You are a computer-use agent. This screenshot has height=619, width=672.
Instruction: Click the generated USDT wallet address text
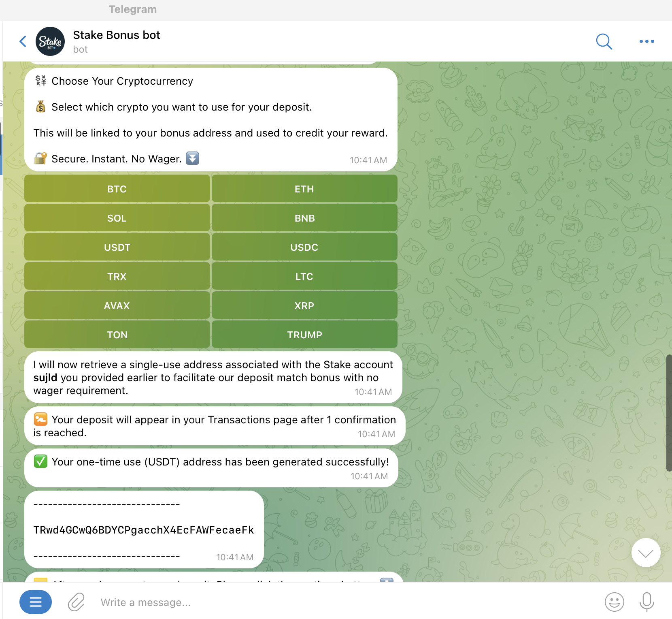(x=144, y=530)
